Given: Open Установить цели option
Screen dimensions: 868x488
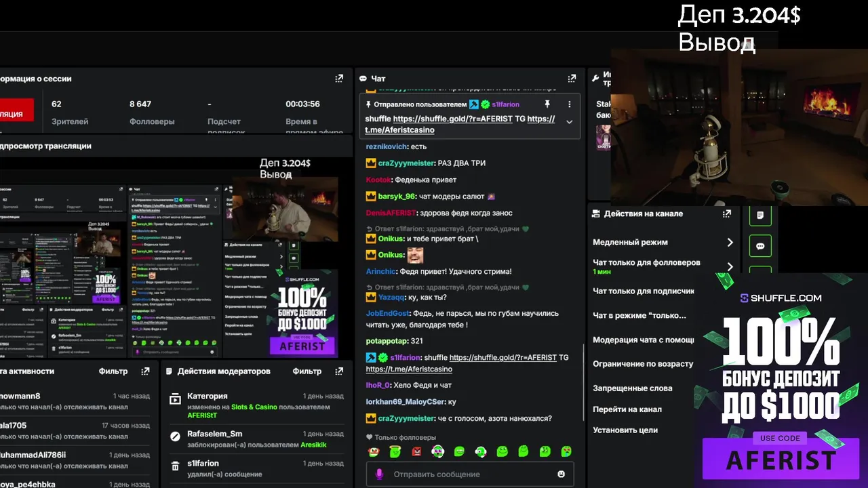Looking at the screenshot, I should click(625, 430).
